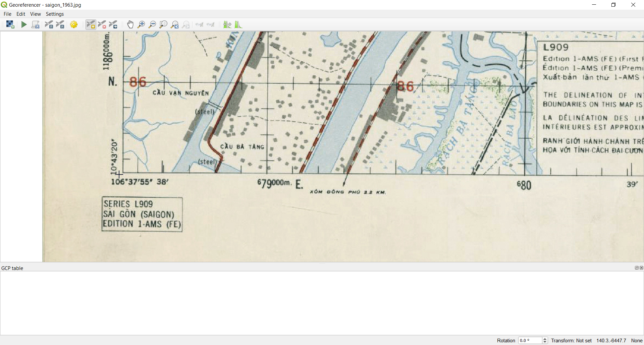Start georeferencing with the green play button
The image size is (644, 345).
click(x=24, y=24)
